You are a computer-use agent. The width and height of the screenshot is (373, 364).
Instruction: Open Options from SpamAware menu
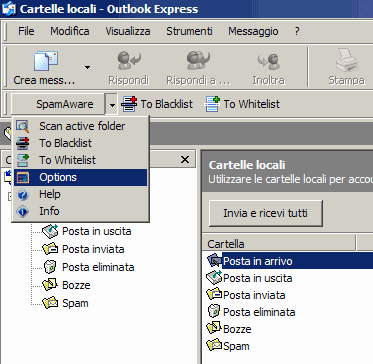point(80,177)
